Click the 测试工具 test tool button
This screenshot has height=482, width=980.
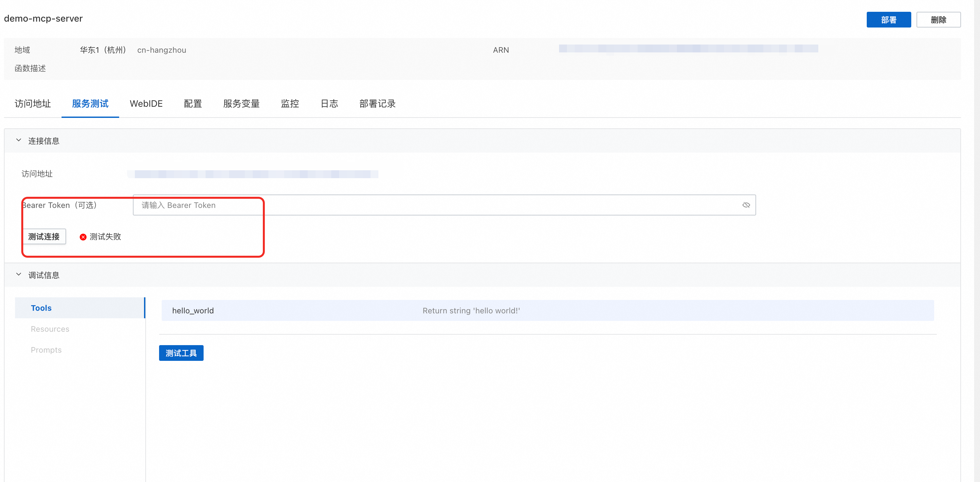(x=181, y=353)
